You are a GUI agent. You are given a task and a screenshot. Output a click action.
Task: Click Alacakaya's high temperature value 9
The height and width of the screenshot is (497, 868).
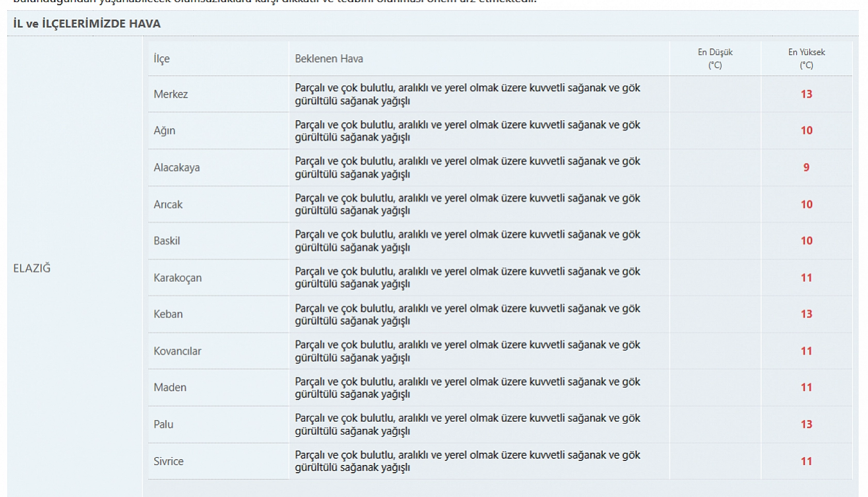807,168
